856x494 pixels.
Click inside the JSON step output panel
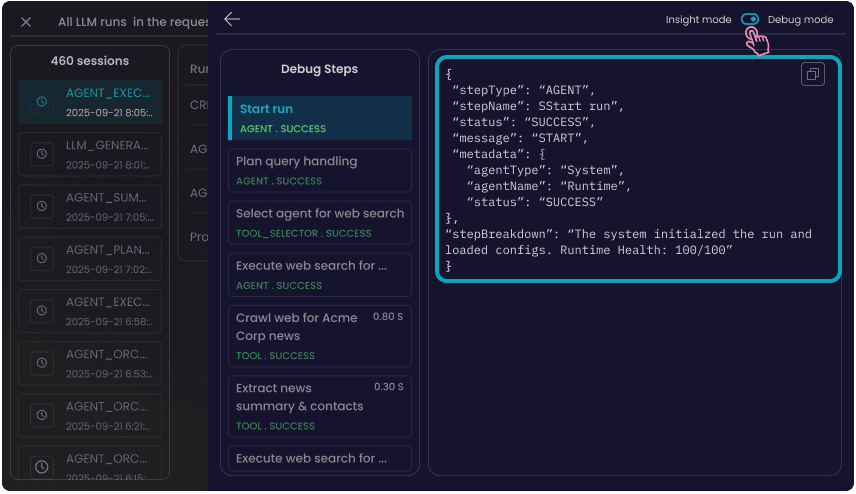pyautogui.click(x=638, y=168)
